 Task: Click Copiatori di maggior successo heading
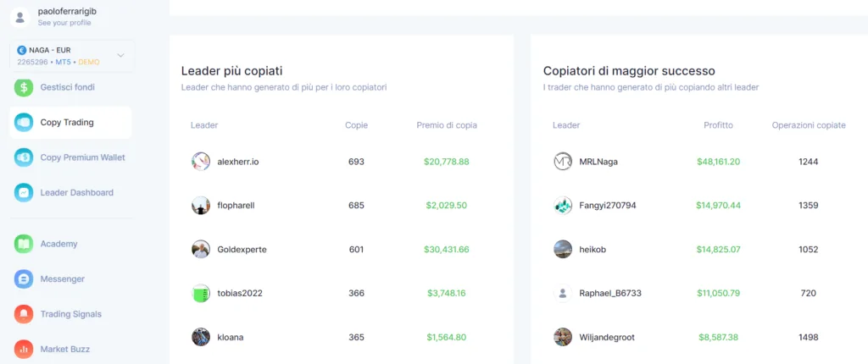click(629, 71)
